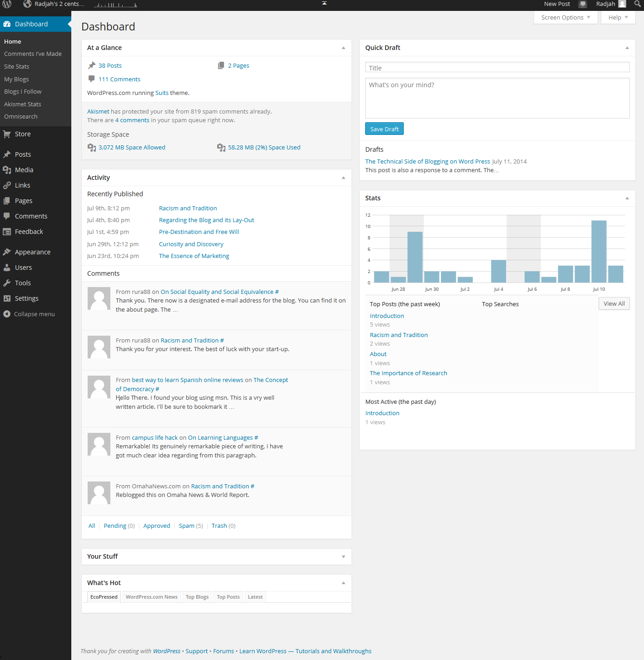
Task: Expand the Your Stuff panel
Action: [x=343, y=556]
